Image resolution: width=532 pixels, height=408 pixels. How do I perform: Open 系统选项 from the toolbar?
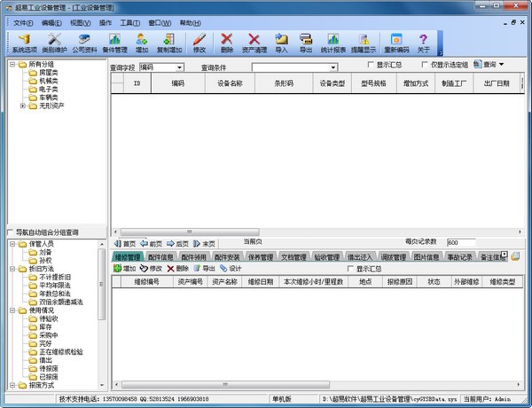point(25,43)
